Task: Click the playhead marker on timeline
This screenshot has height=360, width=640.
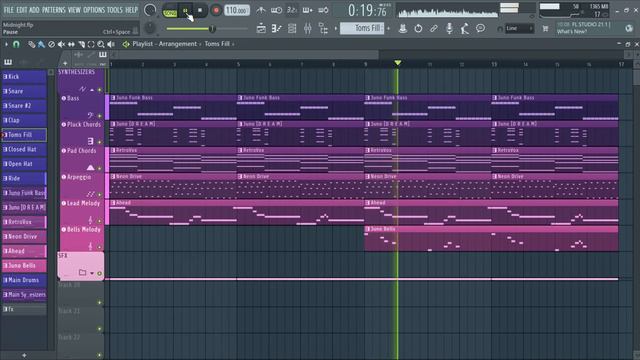Action: click(x=398, y=62)
